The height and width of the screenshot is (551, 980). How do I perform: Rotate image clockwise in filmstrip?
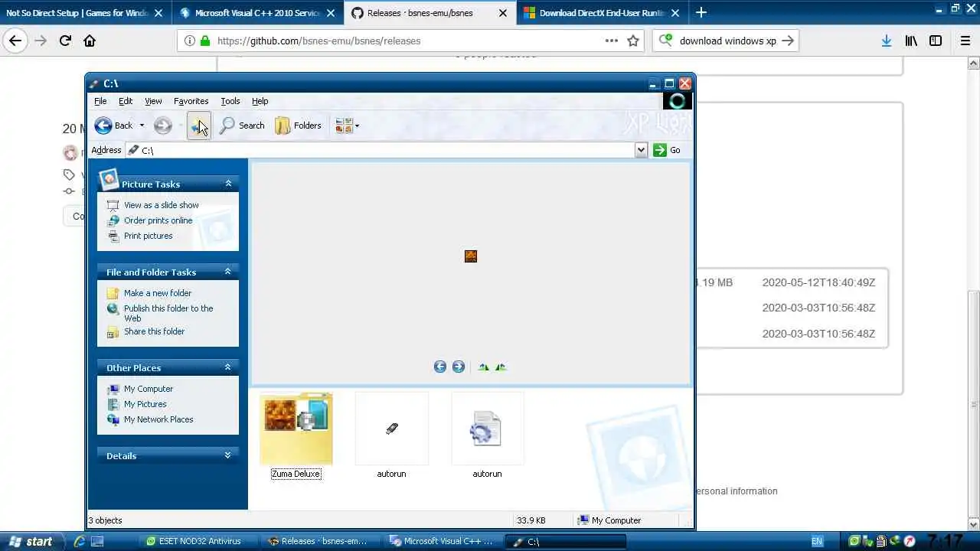[x=483, y=367]
